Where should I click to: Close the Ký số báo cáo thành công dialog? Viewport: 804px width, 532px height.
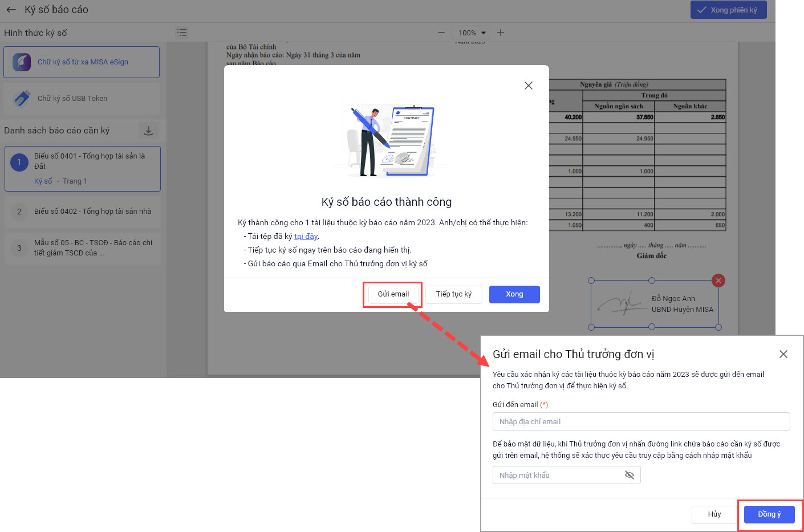[529, 86]
